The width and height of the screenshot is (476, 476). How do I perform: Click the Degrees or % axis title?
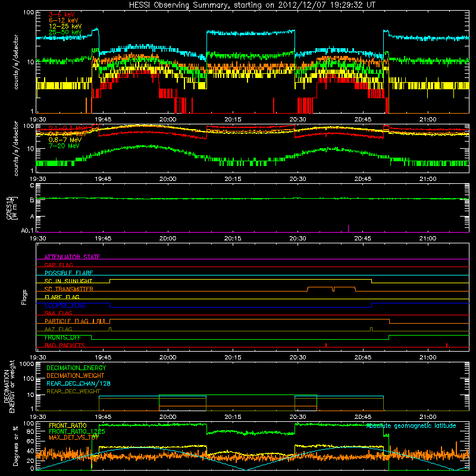click(x=15, y=446)
